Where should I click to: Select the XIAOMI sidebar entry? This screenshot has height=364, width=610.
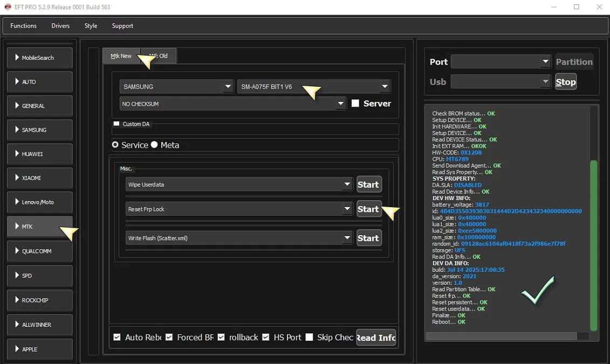pyautogui.click(x=39, y=178)
